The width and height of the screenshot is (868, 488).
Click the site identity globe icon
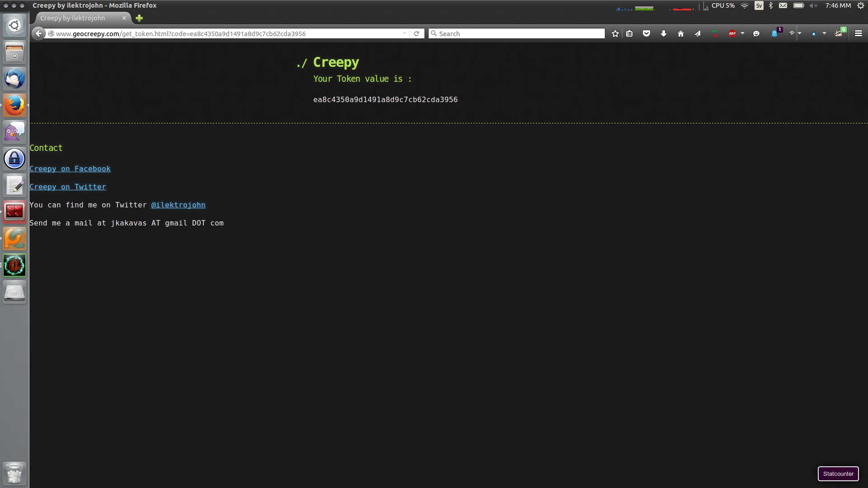tap(51, 33)
